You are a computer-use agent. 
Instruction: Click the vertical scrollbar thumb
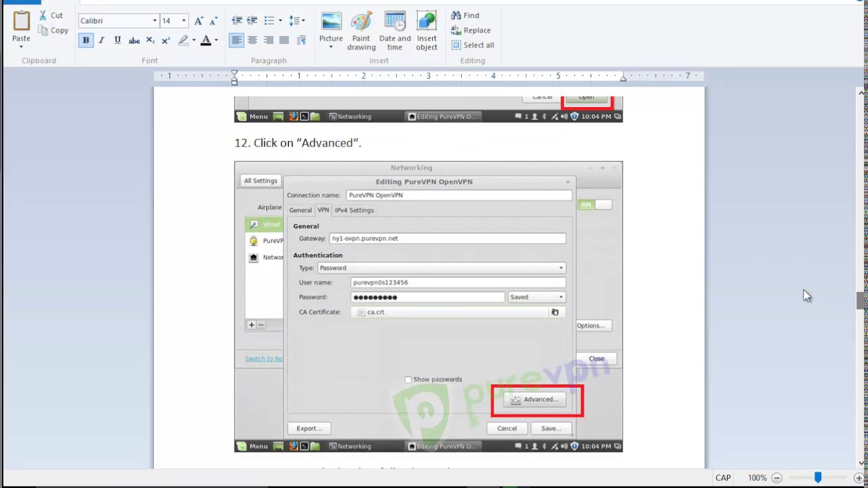(861, 301)
